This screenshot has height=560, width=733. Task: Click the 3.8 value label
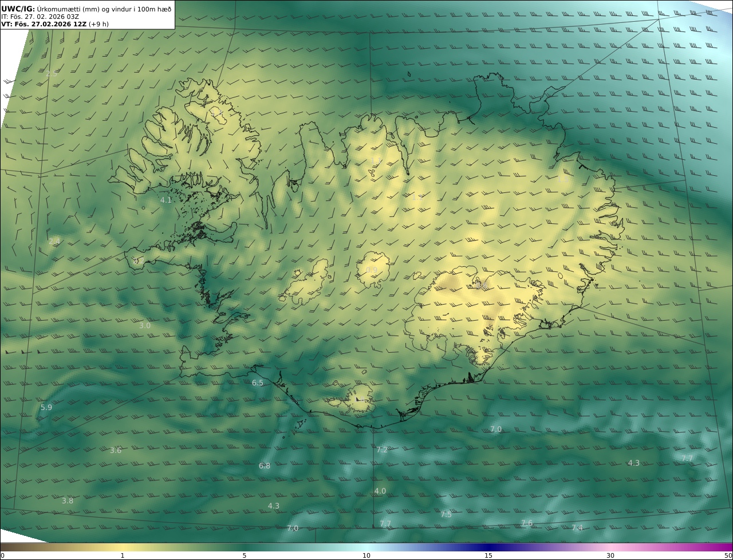click(68, 500)
